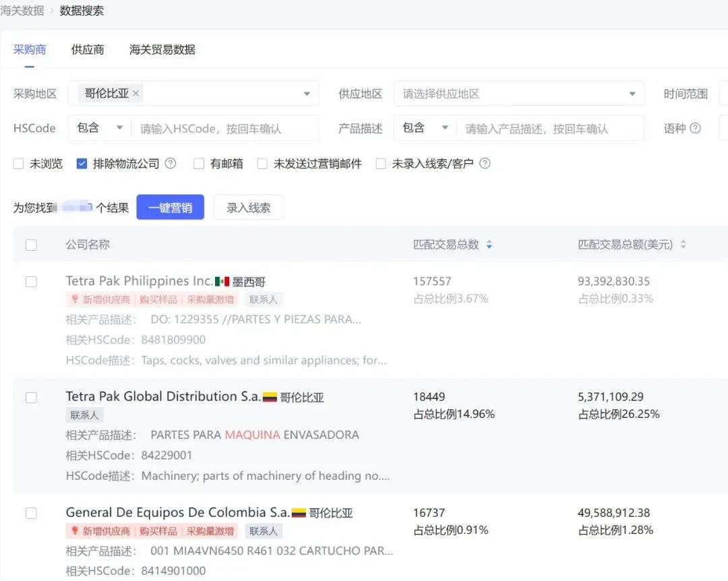Screen dimensions: 728x581
Task: Sort by 匹配交易总数 using the sort arrows
Action: [x=489, y=245]
